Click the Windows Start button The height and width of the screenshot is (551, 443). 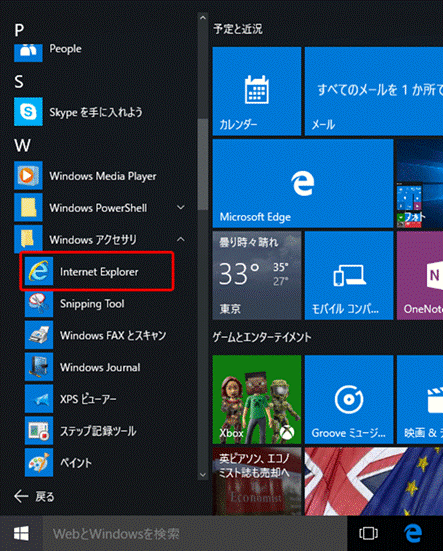pos(21,533)
